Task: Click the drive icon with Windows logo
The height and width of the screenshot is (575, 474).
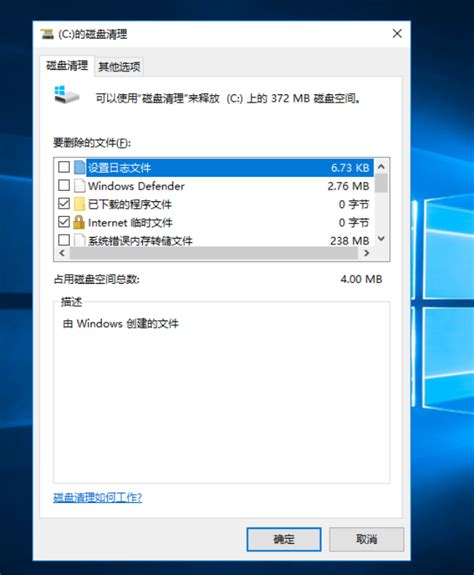Action: (x=66, y=95)
